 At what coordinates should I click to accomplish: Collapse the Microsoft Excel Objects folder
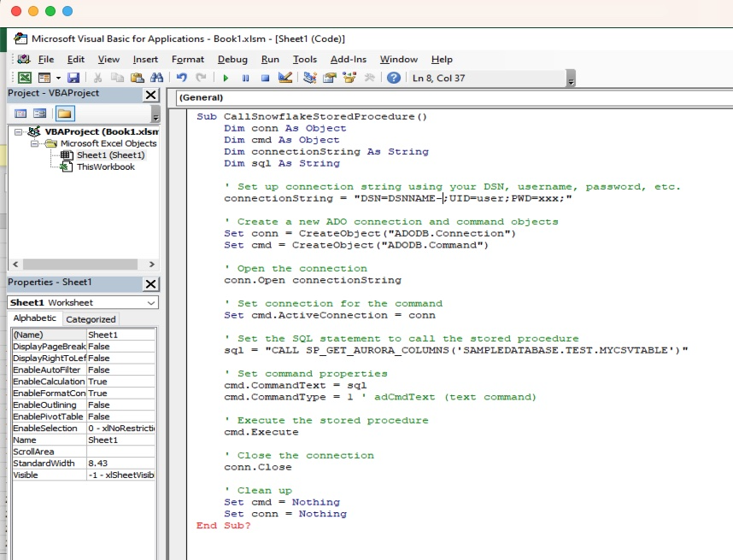[x=36, y=143]
